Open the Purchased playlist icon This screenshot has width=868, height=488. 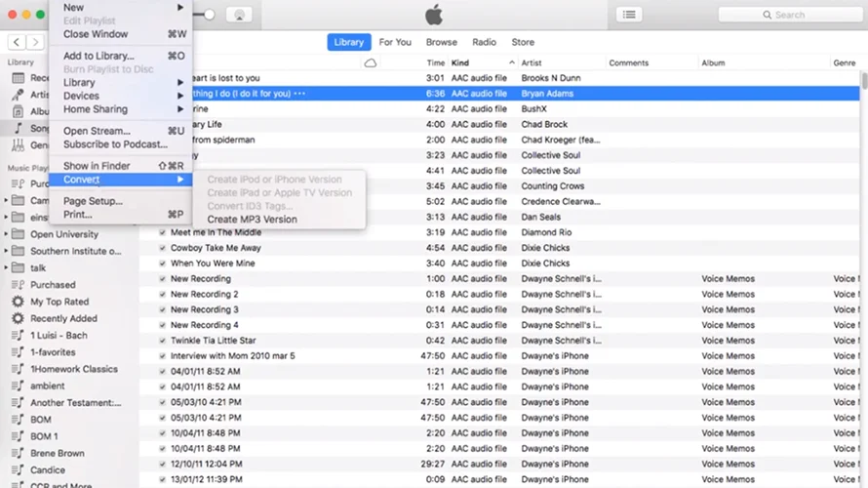[18, 285]
